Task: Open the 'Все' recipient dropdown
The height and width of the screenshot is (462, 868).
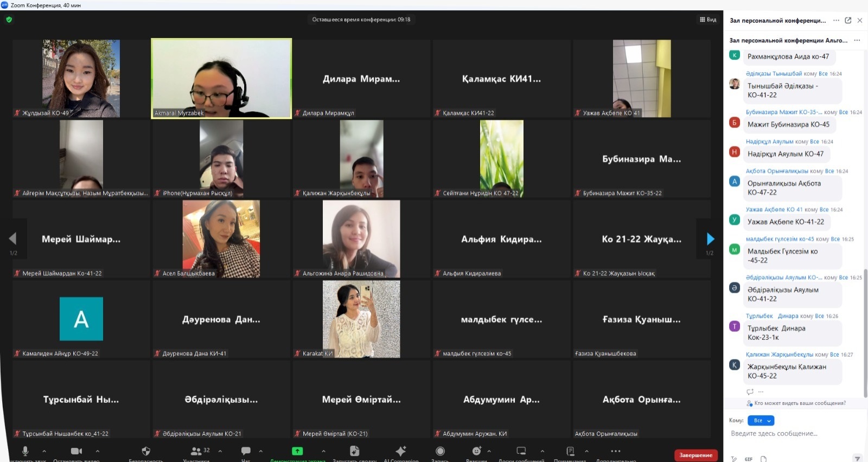Action: pos(761,421)
